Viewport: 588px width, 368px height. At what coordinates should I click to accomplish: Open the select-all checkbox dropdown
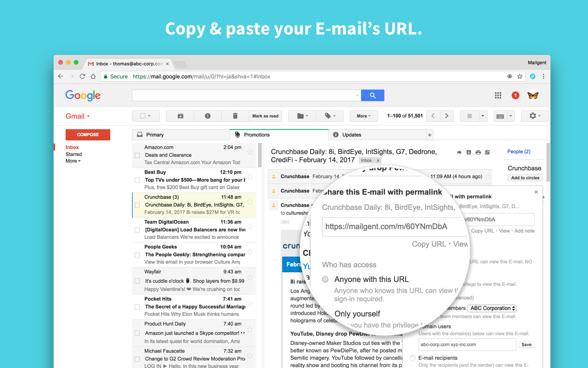(x=145, y=116)
